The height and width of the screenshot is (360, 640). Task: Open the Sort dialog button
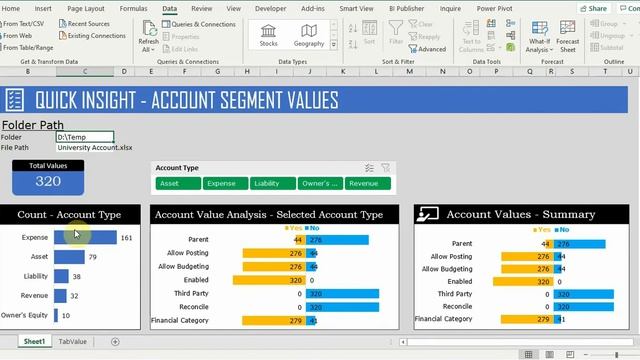369,32
